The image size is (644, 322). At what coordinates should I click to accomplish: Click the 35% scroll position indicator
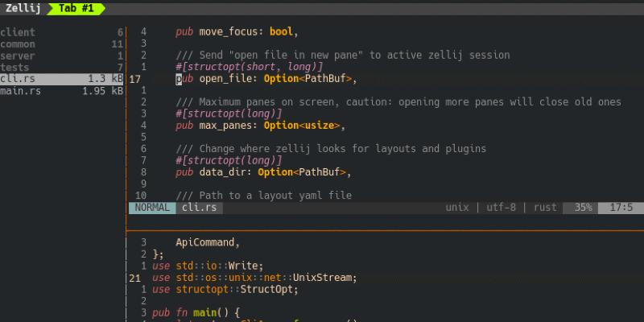click(x=583, y=208)
